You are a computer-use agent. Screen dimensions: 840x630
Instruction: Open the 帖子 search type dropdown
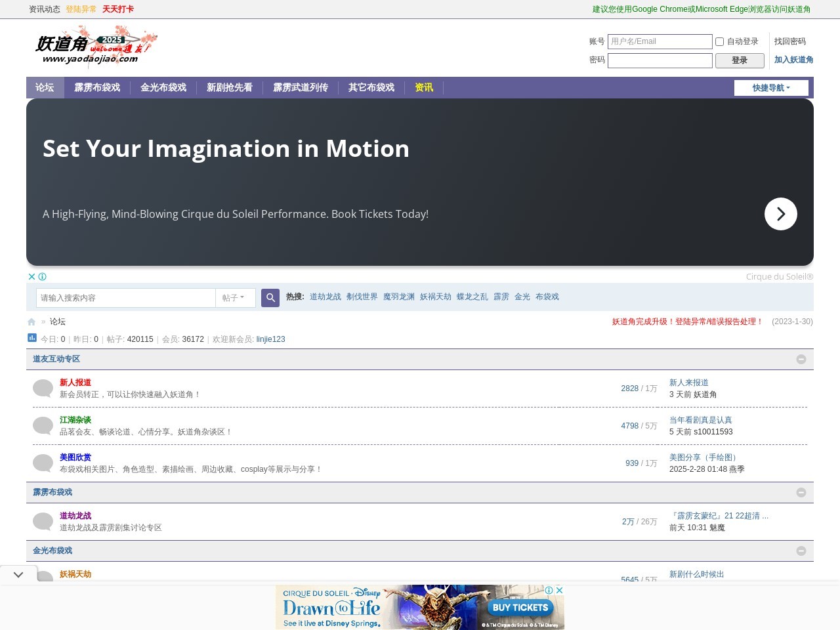(235, 298)
